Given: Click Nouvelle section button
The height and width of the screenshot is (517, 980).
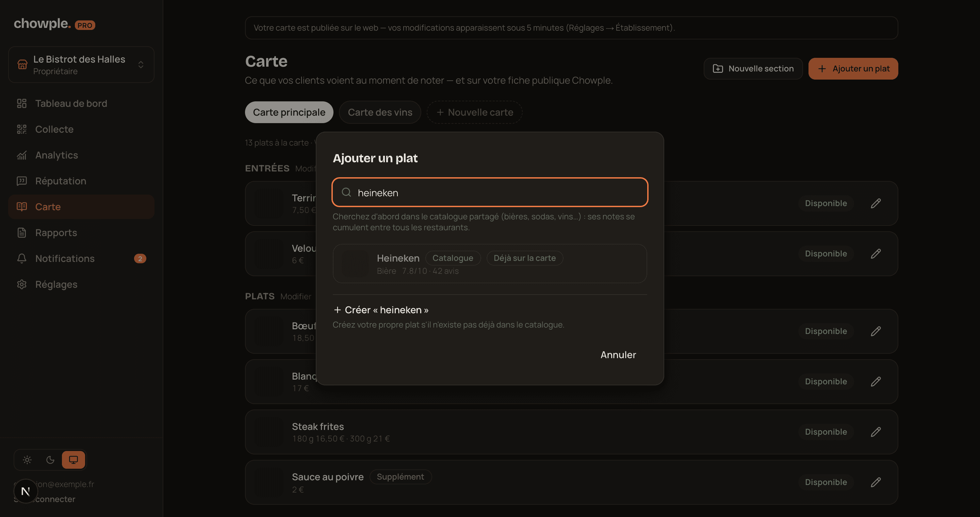Looking at the screenshot, I should [x=753, y=69].
